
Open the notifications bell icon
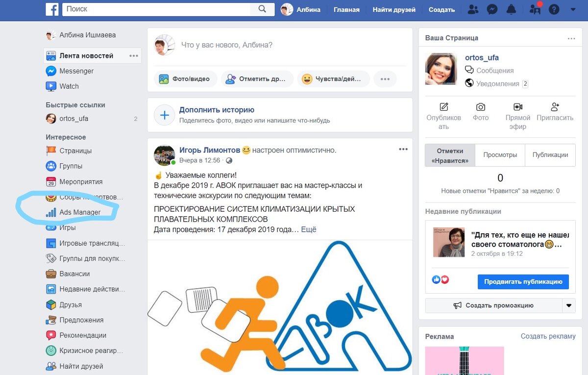coord(511,9)
